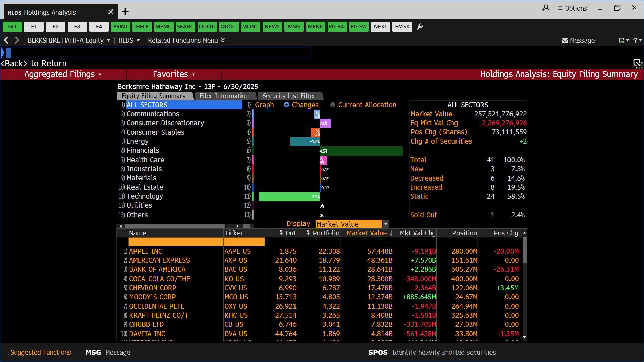Open the Message envelope icon
Screen dimensions: 644x362
(x=565, y=40)
